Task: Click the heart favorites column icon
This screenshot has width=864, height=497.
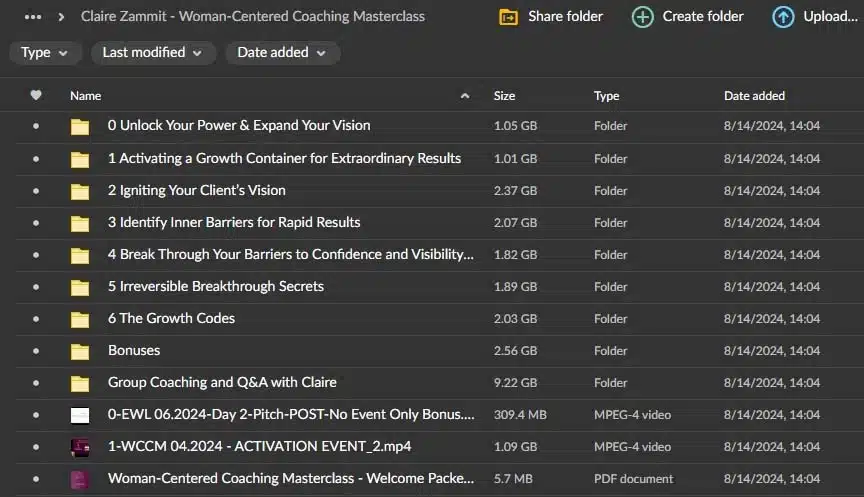Action: (36, 95)
